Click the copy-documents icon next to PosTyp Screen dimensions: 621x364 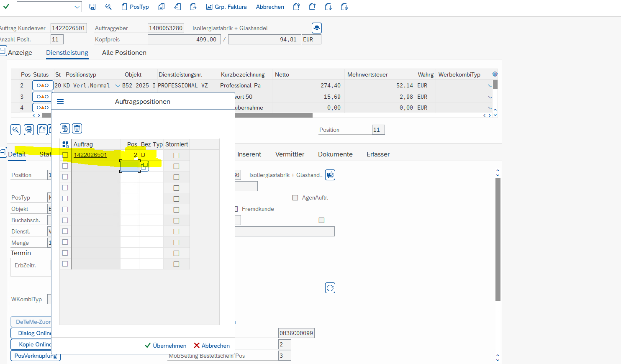coord(162,7)
